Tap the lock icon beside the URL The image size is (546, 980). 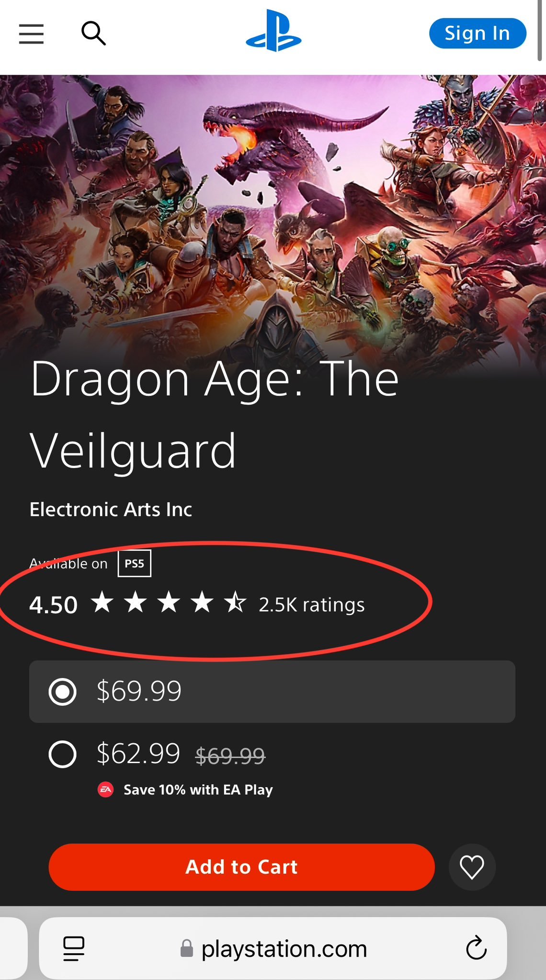[187, 948]
